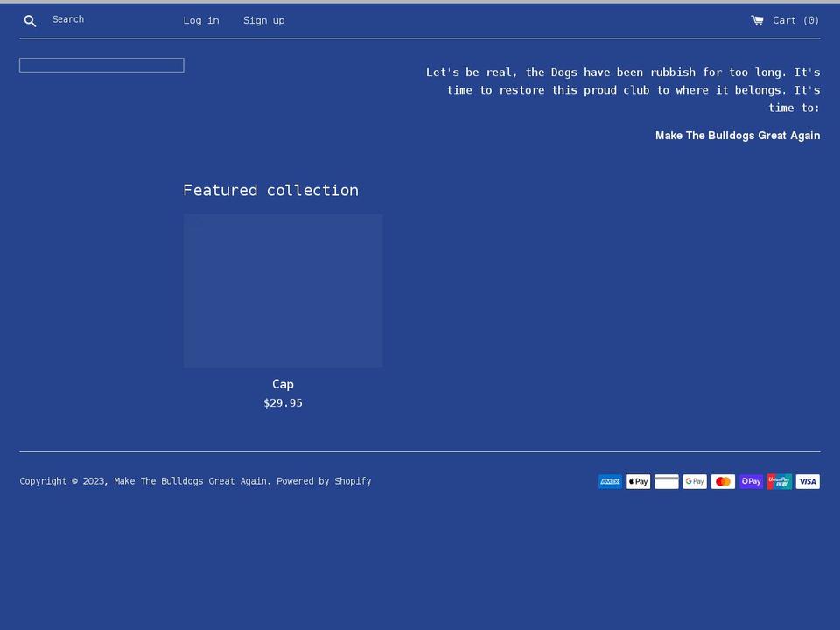
Task: Open the Cart (0) link
Action: (795, 20)
